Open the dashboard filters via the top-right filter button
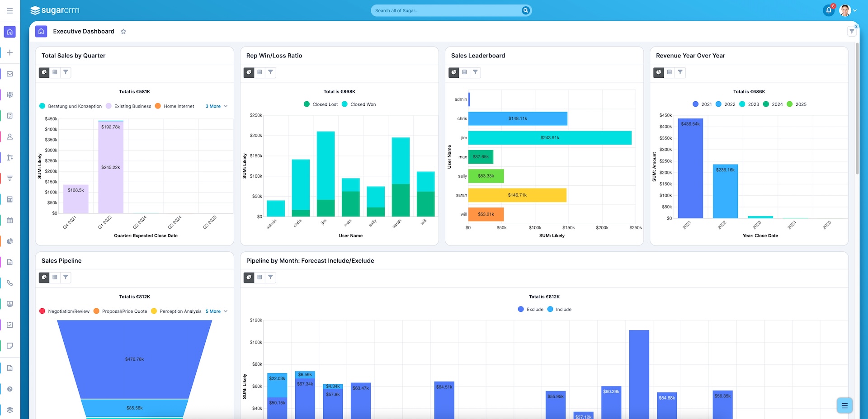Viewport: 868px width, 419px height. (x=851, y=31)
